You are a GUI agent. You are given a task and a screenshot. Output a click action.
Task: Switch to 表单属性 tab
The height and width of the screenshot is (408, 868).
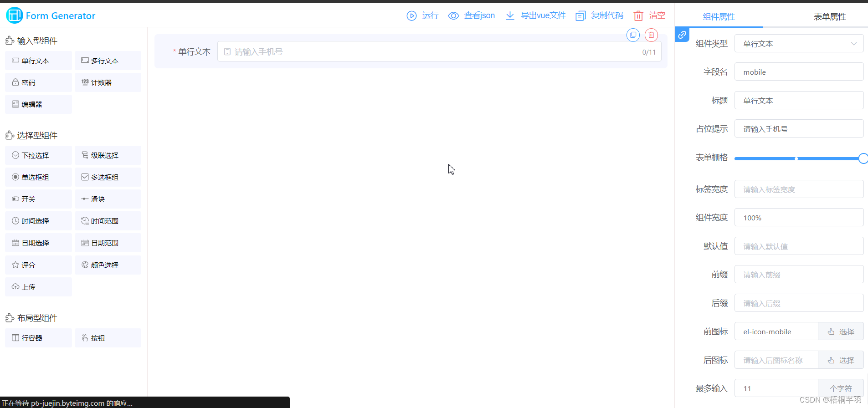pyautogui.click(x=830, y=17)
